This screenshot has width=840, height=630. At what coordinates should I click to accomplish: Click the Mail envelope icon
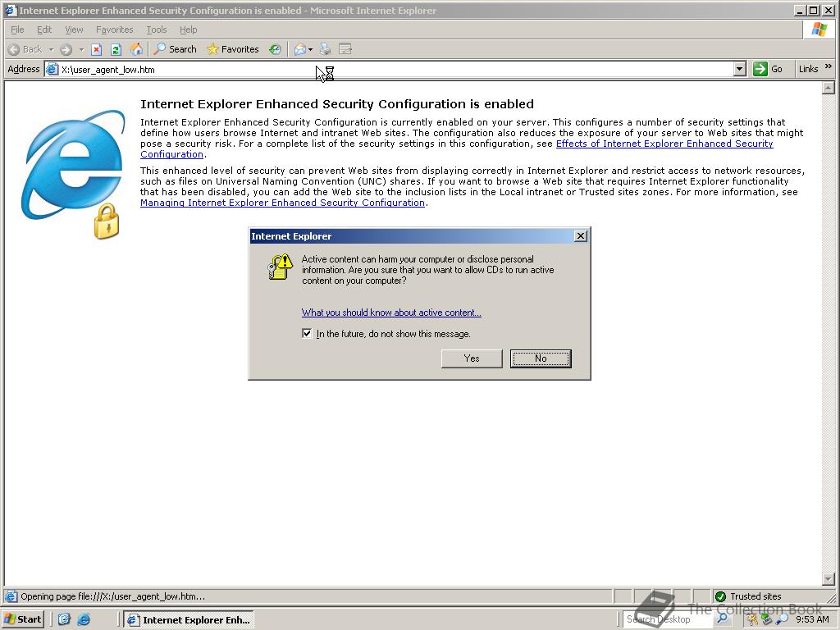click(300, 49)
